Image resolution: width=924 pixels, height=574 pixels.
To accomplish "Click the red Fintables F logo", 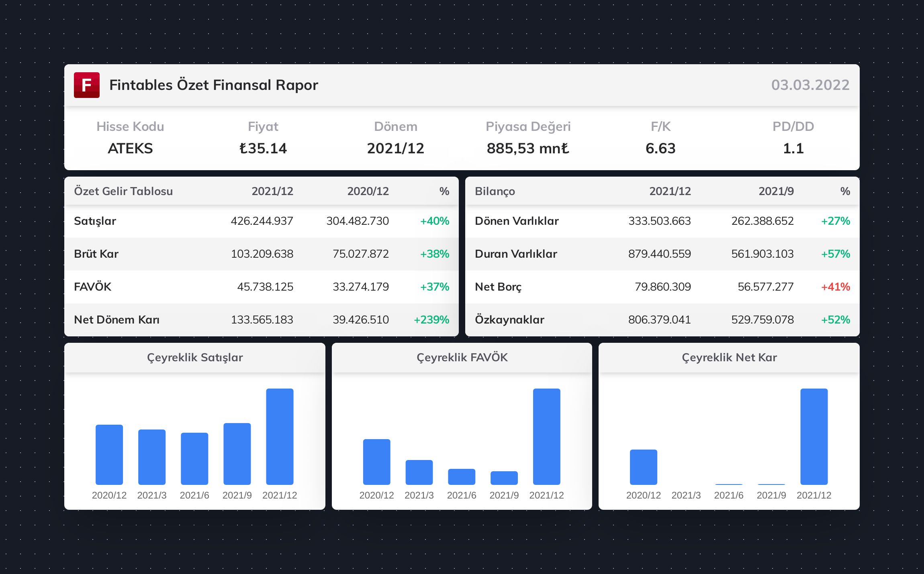I will (86, 85).
